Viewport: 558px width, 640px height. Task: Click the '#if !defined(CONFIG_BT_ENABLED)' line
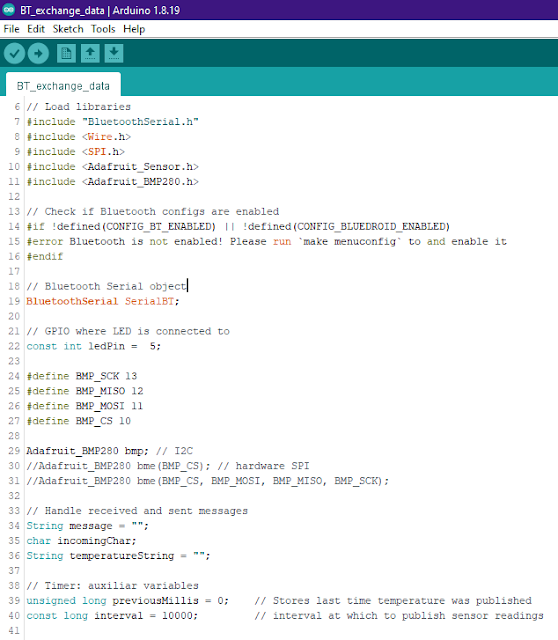click(238, 227)
